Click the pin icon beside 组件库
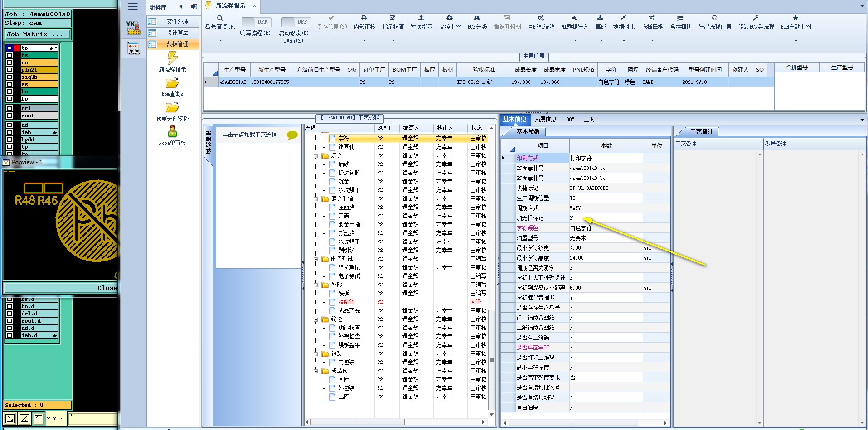This screenshot has width=868, height=430. pyautogui.click(x=194, y=7)
